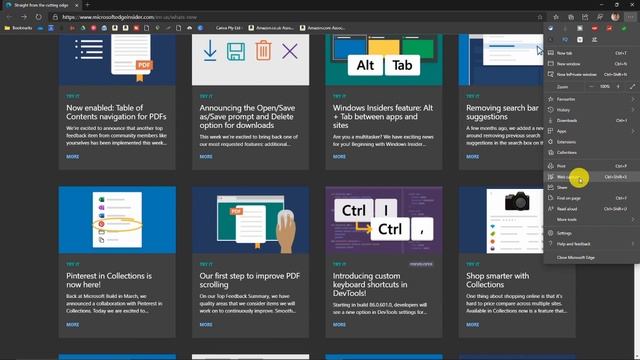The width and height of the screenshot is (640, 360).
Task: Open the Favourites toolbar button
Action: (x=556, y=17)
